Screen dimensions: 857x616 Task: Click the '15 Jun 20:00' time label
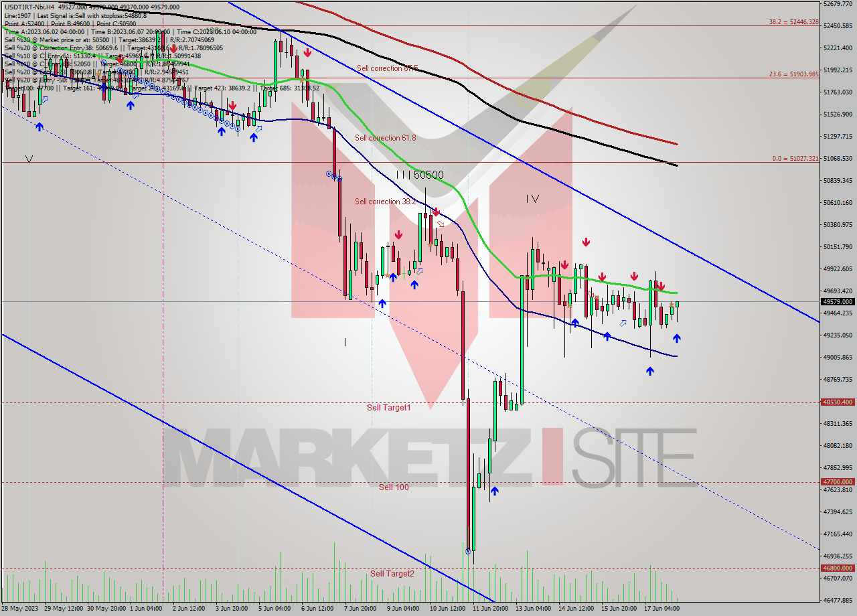(619, 609)
